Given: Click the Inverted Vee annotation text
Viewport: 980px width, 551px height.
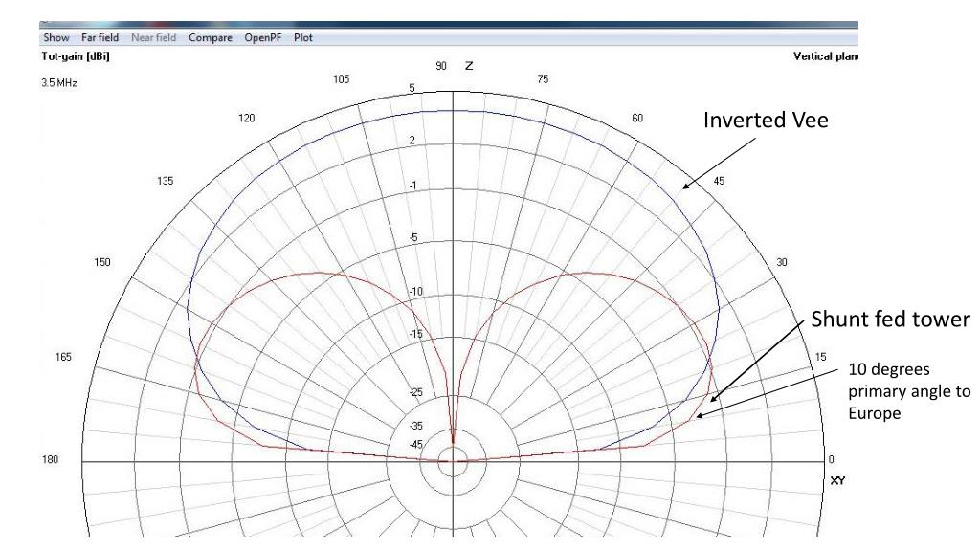Looking at the screenshot, I should pos(766,120).
